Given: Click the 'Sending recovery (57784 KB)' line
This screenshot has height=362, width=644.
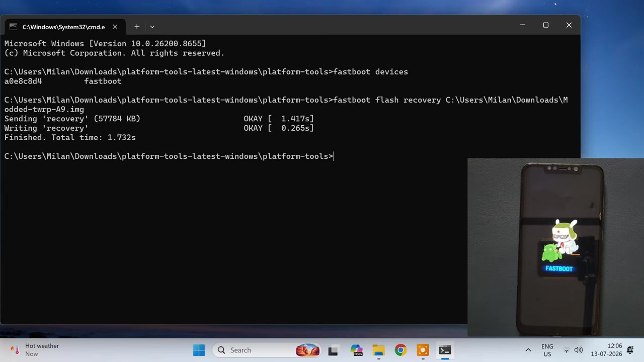Looking at the screenshot, I should coord(72,119).
